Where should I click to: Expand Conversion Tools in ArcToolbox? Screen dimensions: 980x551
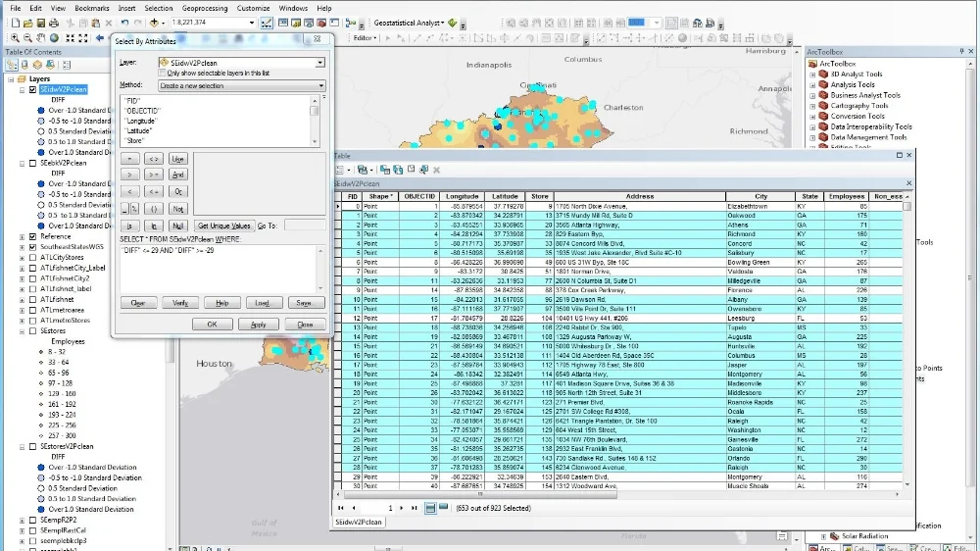(813, 116)
